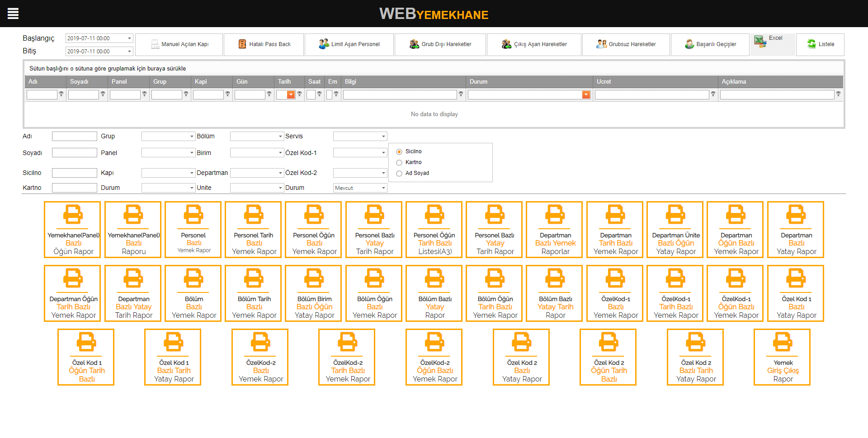The image size is (868, 438).
Task: Open Departman Tarih Bazlı Yemek Rapor
Action: tap(615, 230)
